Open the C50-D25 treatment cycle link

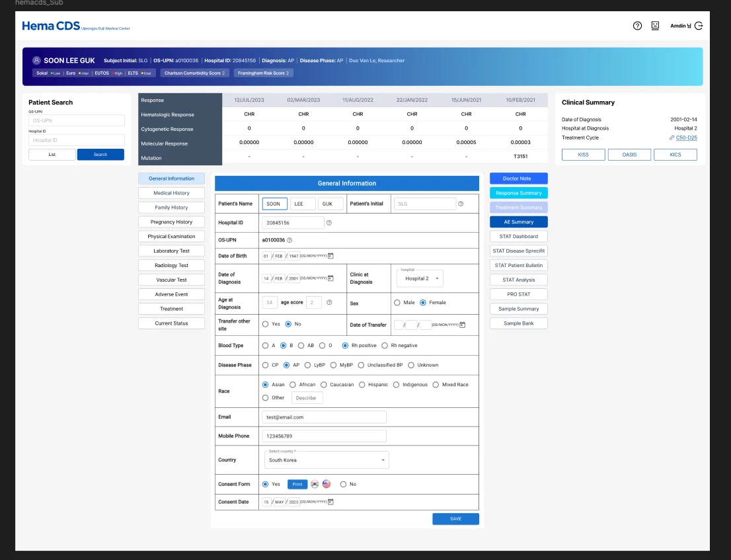click(x=686, y=138)
